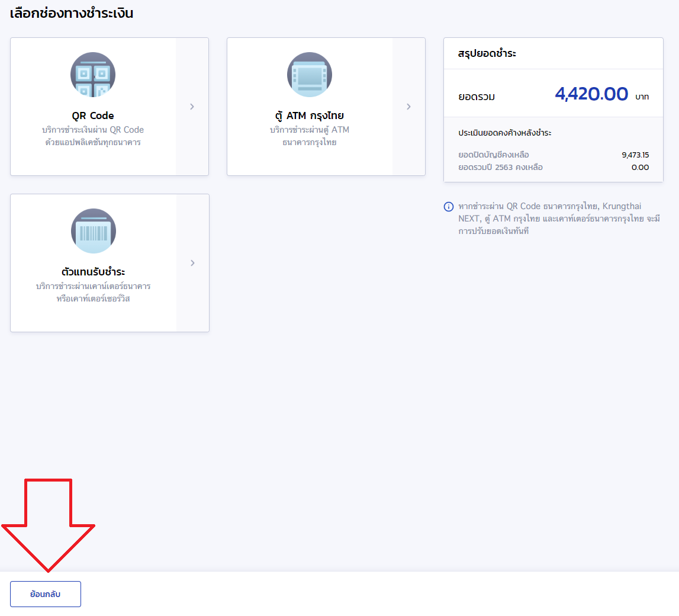Click the เลือกช่องทางชำระเงิน page heading
679x616 pixels.
(72, 14)
